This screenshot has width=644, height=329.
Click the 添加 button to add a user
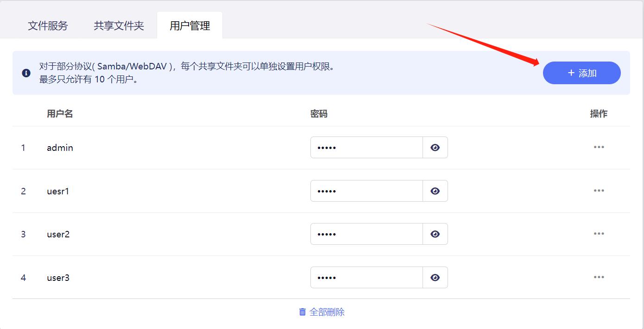581,73
